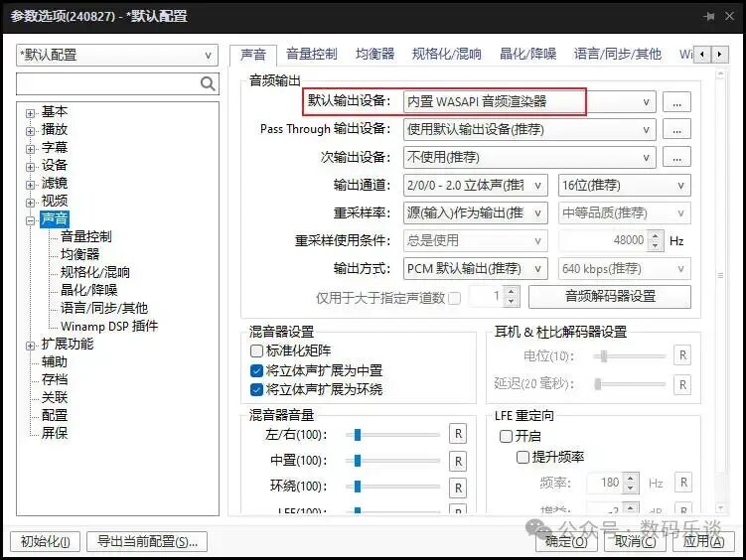This screenshot has height=560, width=746.
Task: Reset 左/右 volume with R button
Action: pos(458,434)
